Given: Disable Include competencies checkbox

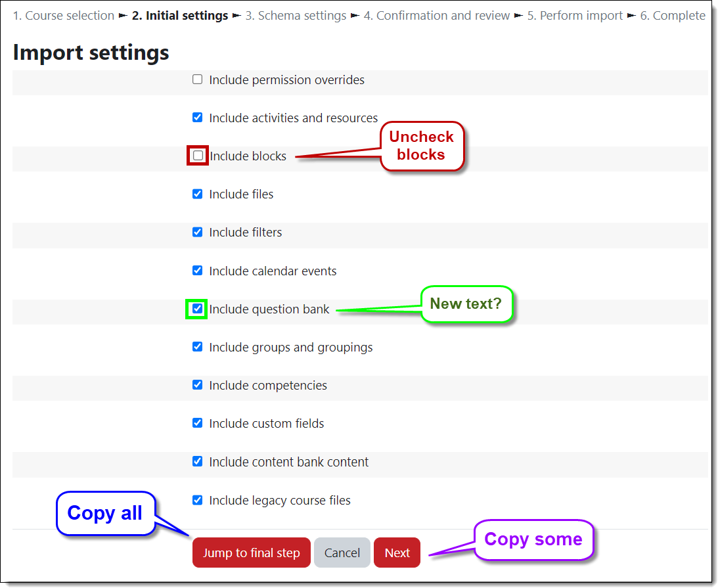Looking at the screenshot, I should (x=197, y=385).
